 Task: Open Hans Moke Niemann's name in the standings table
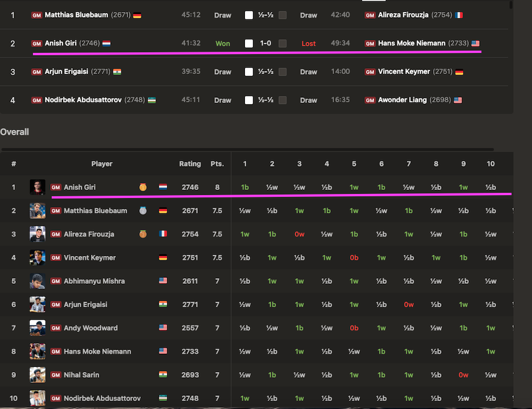[x=97, y=352]
